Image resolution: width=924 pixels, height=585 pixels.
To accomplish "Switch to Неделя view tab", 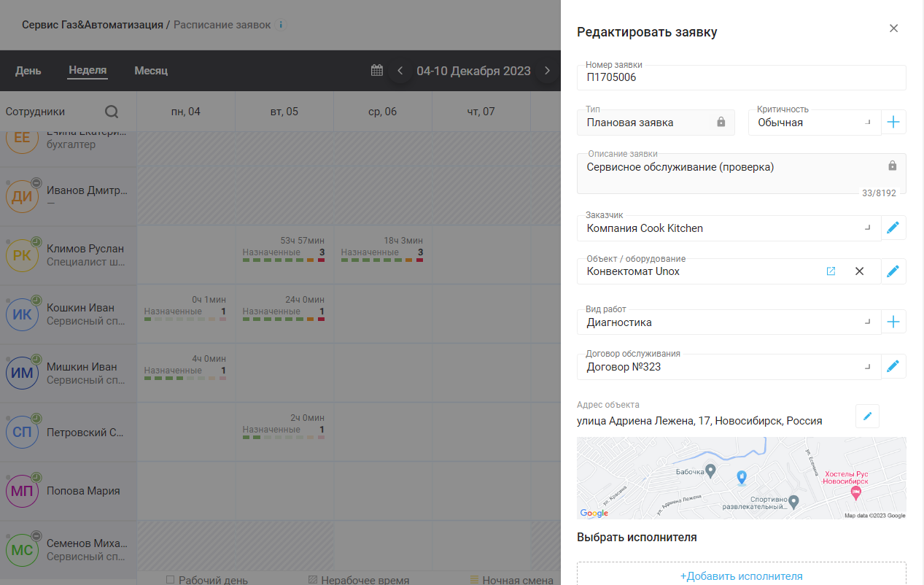I will tap(88, 71).
